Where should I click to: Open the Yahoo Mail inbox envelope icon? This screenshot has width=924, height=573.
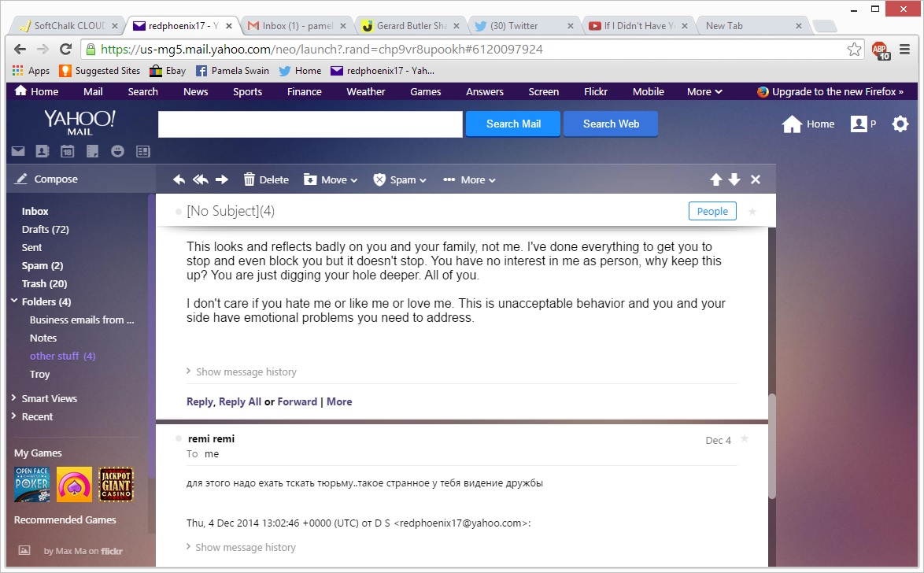[18, 151]
